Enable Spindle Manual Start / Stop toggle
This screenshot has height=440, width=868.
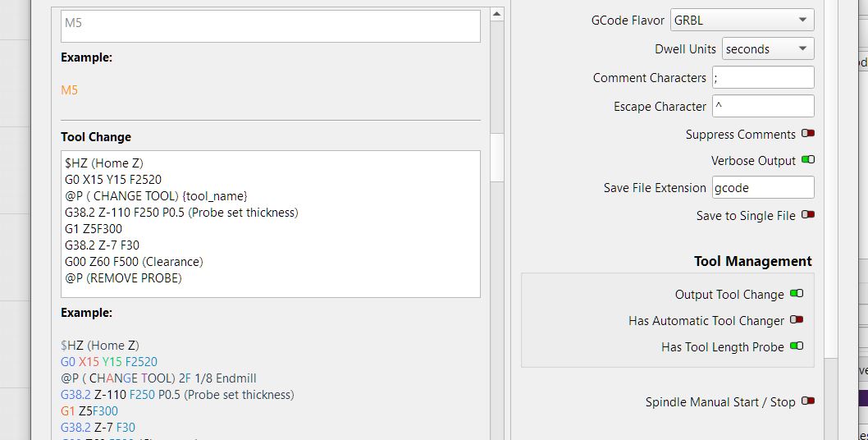[808, 401]
